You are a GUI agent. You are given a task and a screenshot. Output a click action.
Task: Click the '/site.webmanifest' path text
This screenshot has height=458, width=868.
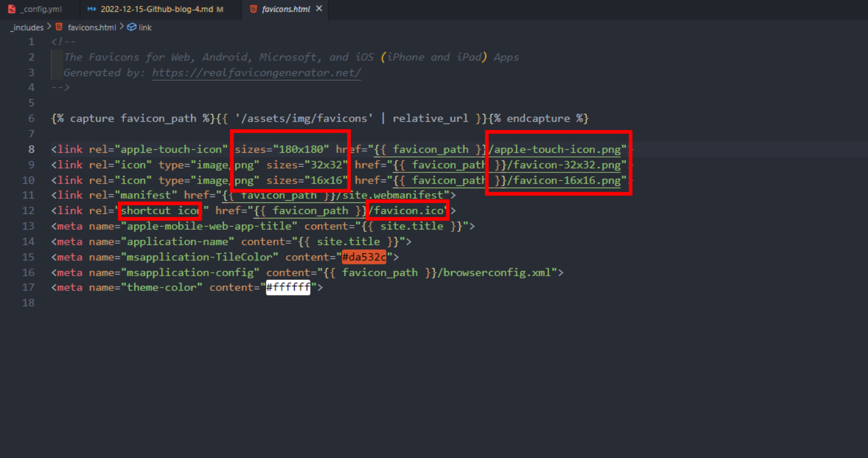click(x=390, y=195)
